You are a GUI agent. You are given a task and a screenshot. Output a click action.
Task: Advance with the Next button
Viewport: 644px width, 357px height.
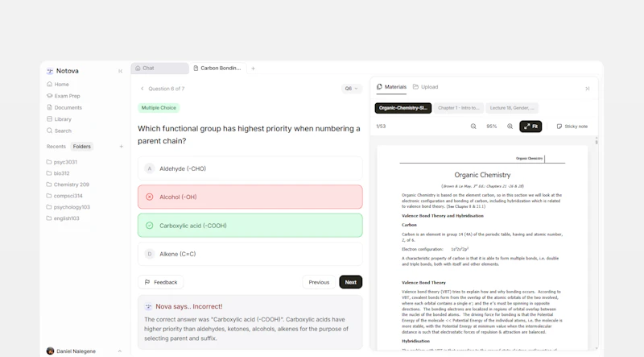pos(351,282)
